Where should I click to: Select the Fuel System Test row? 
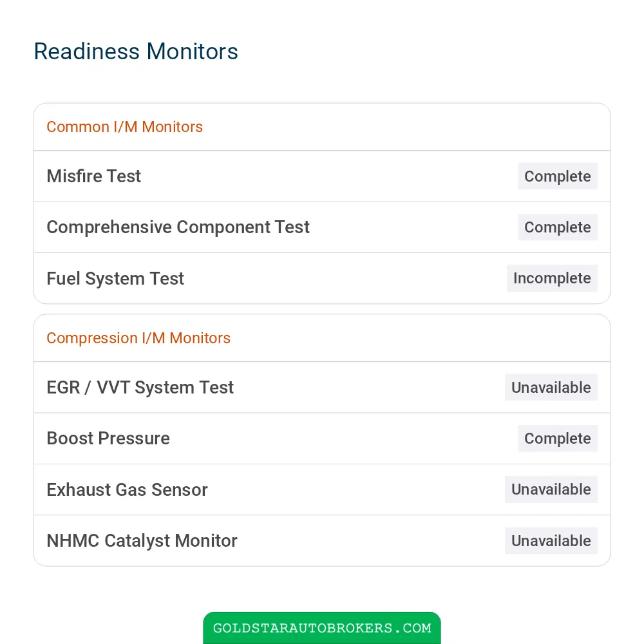(x=322, y=278)
